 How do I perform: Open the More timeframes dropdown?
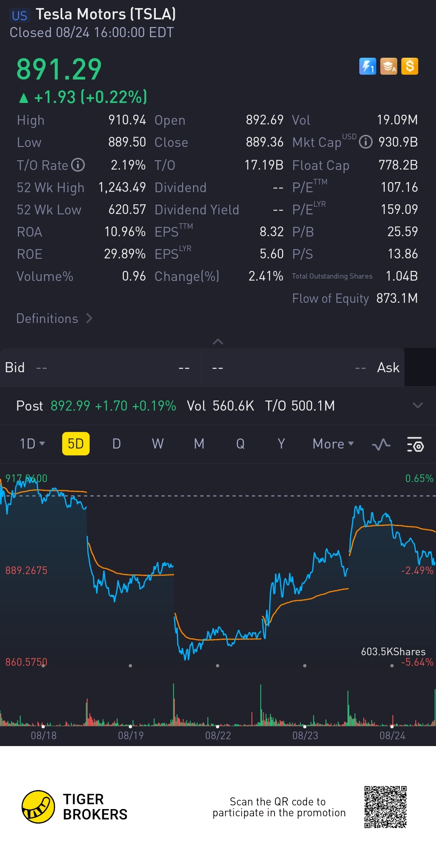(333, 444)
